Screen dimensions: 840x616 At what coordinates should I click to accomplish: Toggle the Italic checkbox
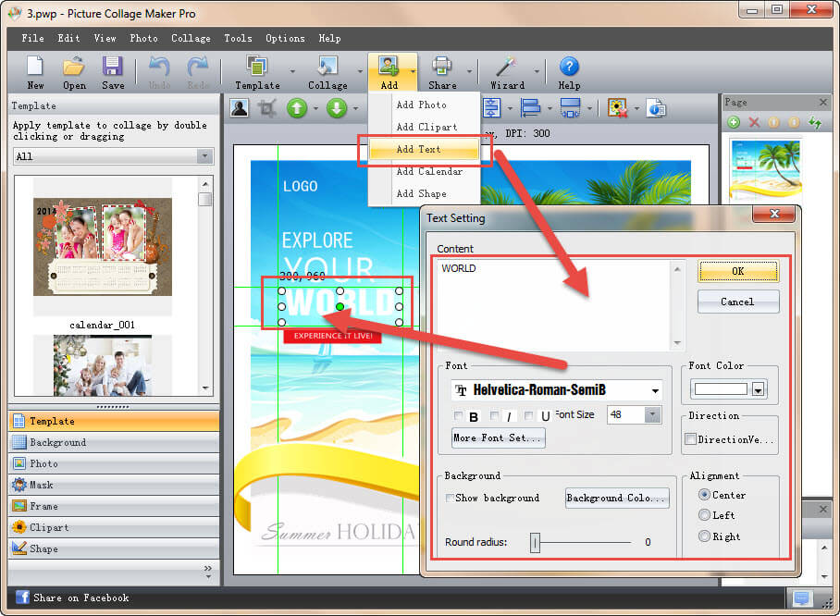pos(494,415)
